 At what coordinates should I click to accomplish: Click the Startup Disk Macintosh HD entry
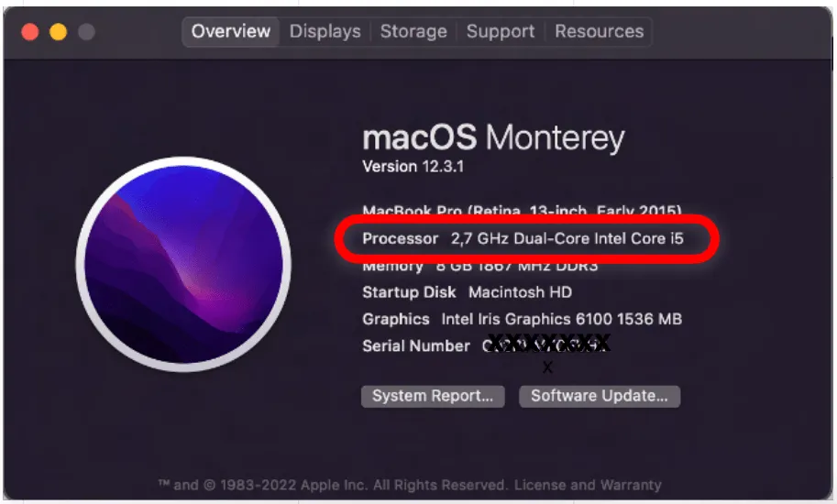(467, 292)
